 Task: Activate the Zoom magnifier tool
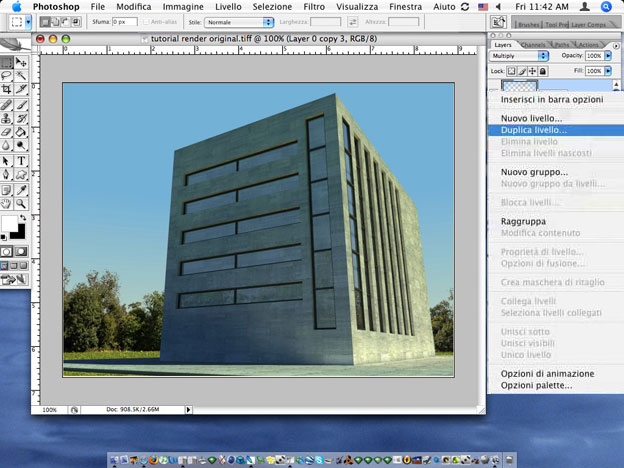(21, 203)
